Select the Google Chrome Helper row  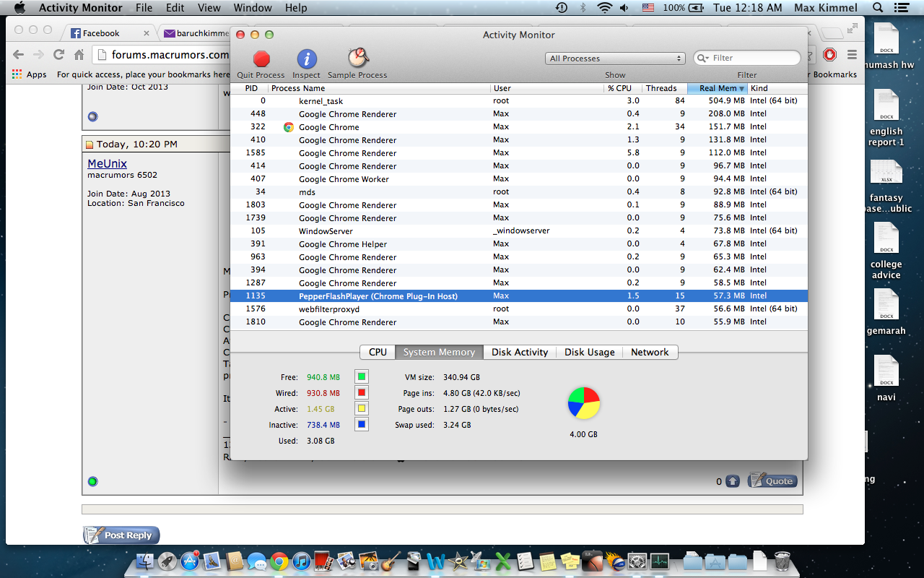(519, 243)
